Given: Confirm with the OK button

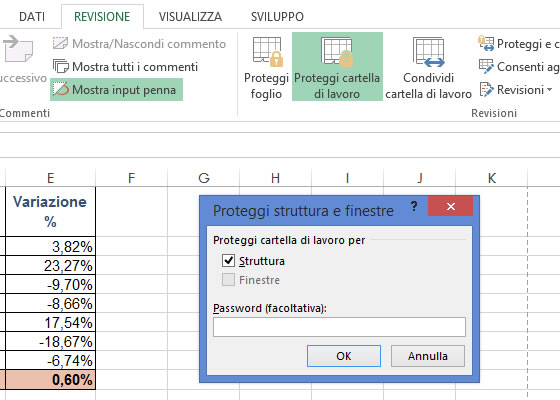Looking at the screenshot, I should [x=344, y=356].
